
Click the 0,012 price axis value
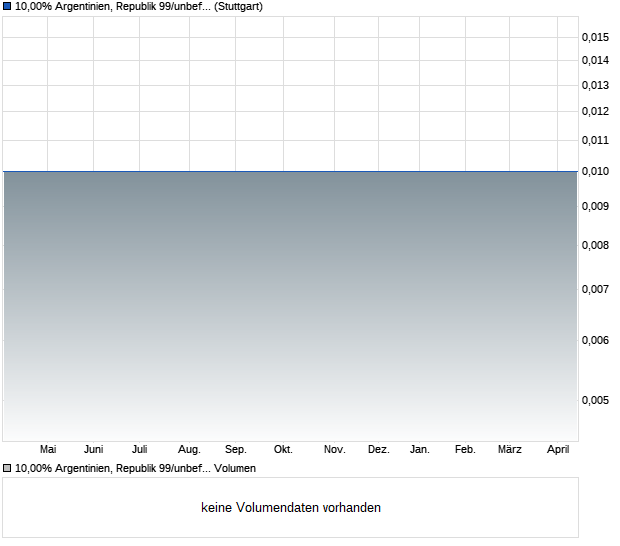(x=595, y=111)
